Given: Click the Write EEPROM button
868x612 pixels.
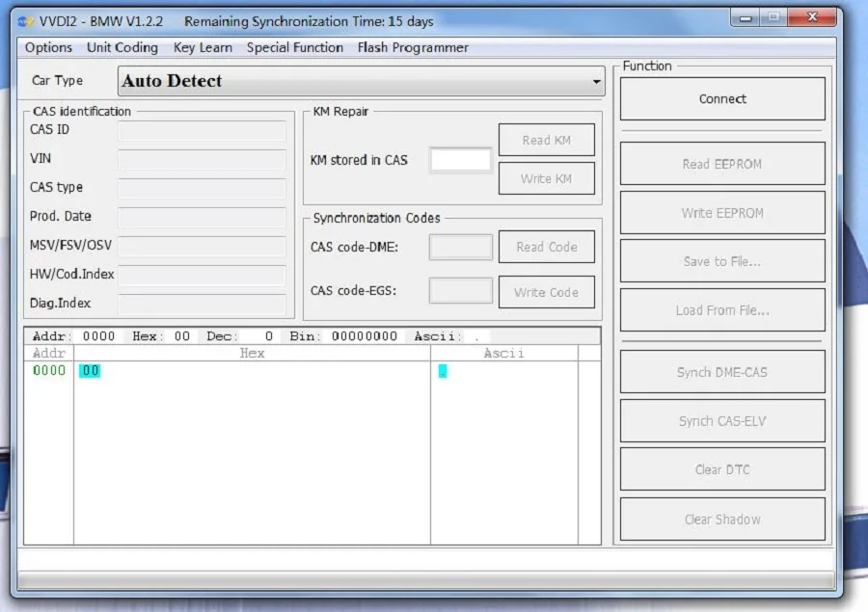Looking at the screenshot, I should 722,213.
